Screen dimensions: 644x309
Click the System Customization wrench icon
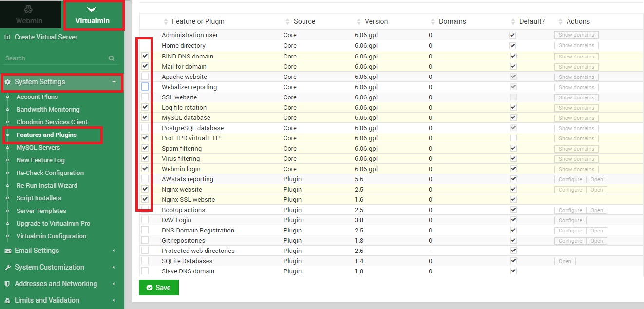[x=8, y=268]
